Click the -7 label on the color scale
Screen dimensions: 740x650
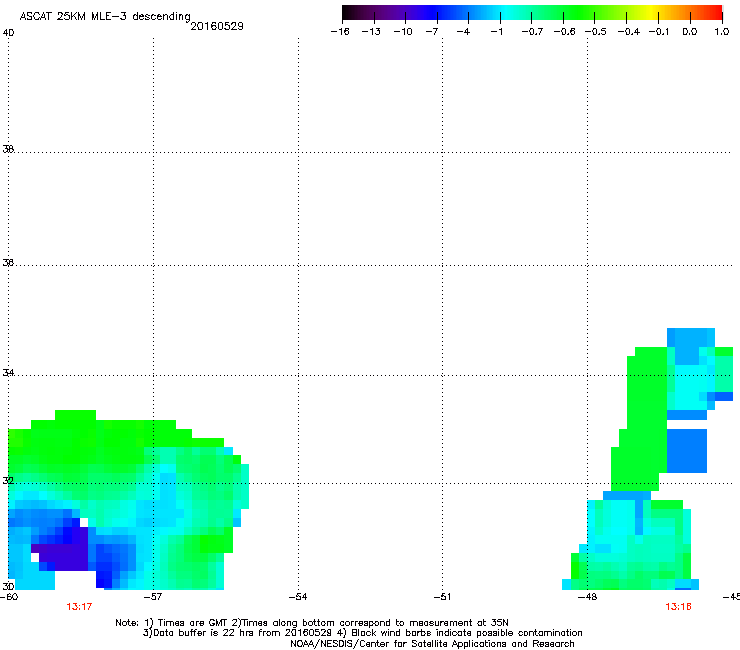(x=432, y=32)
